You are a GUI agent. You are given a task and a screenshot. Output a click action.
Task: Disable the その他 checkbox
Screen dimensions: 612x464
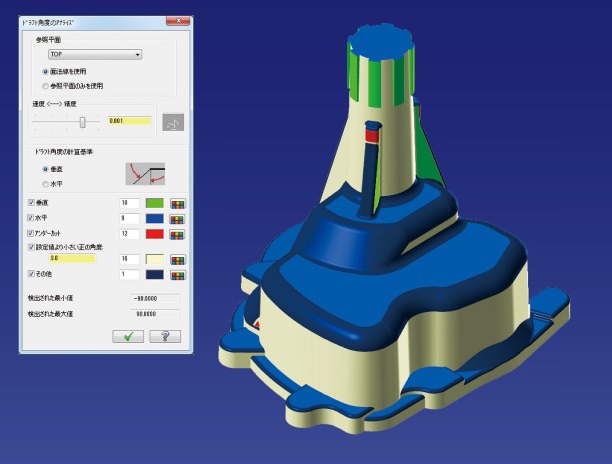[31, 273]
